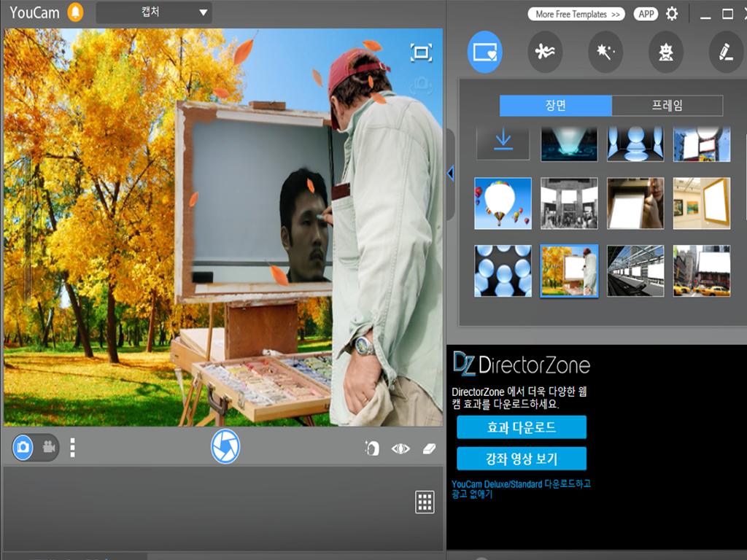Collapse the effects panel arrow
This screenshot has width=747, height=560.
click(x=451, y=174)
